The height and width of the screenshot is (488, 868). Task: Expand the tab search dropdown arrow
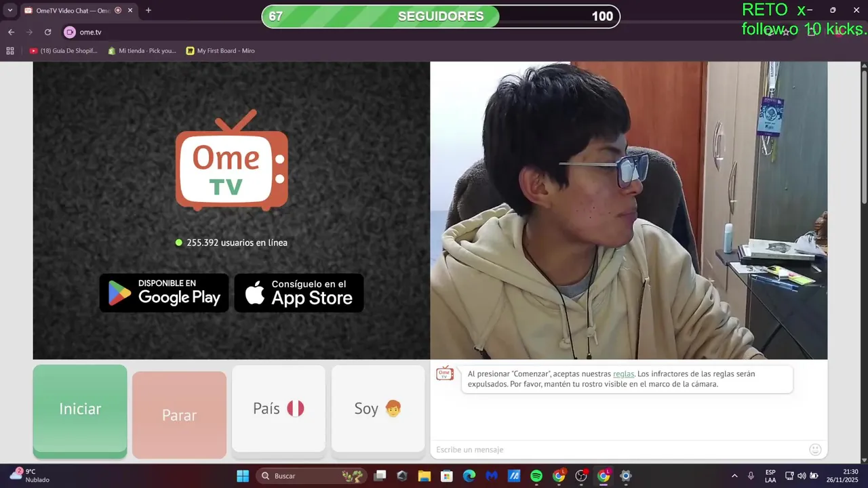coord(9,10)
